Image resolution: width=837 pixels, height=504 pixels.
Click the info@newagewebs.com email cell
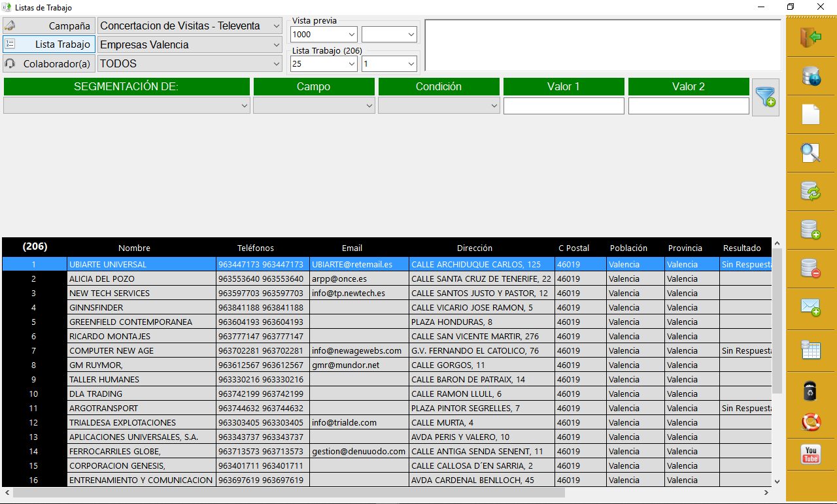pos(359,350)
